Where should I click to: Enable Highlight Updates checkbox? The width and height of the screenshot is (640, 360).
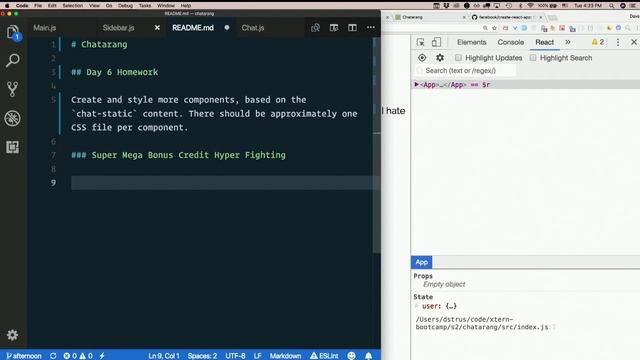click(x=458, y=58)
